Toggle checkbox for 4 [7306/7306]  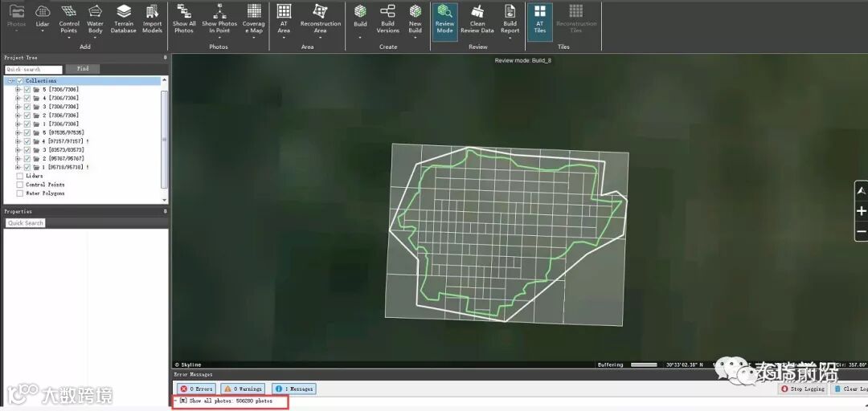(x=27, y=98)
